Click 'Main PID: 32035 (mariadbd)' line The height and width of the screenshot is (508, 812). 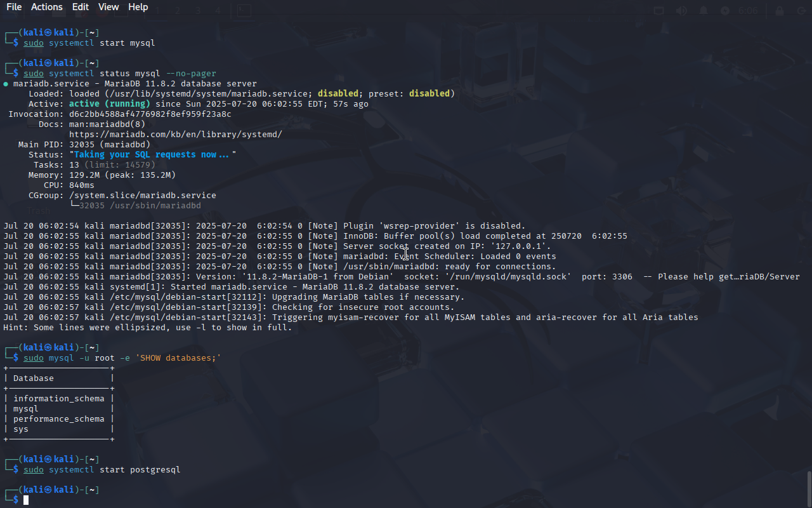(84, 145)
